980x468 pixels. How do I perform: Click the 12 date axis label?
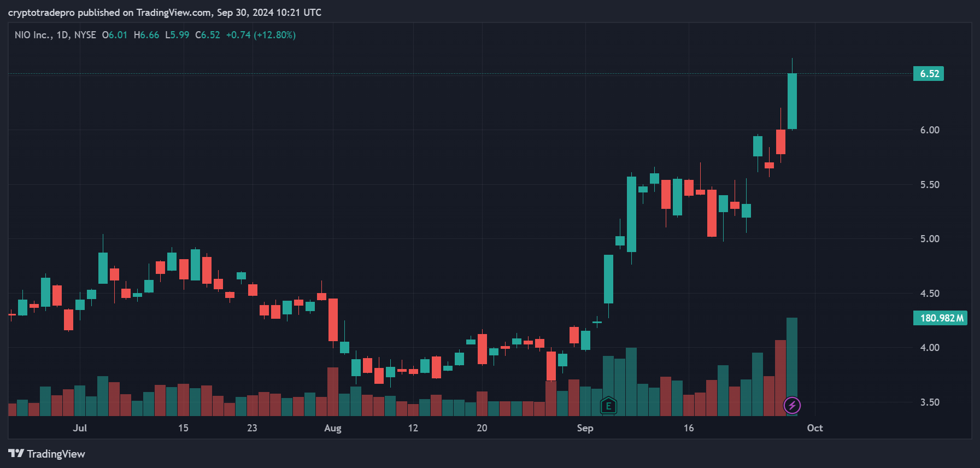[x=413, y=428]
